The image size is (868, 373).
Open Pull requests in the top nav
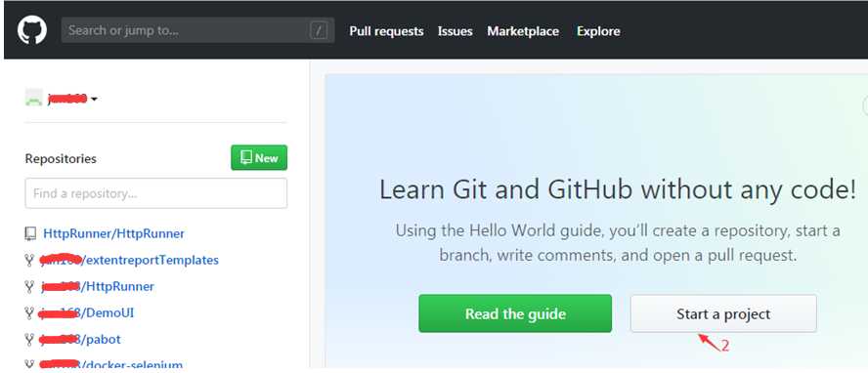386,31
